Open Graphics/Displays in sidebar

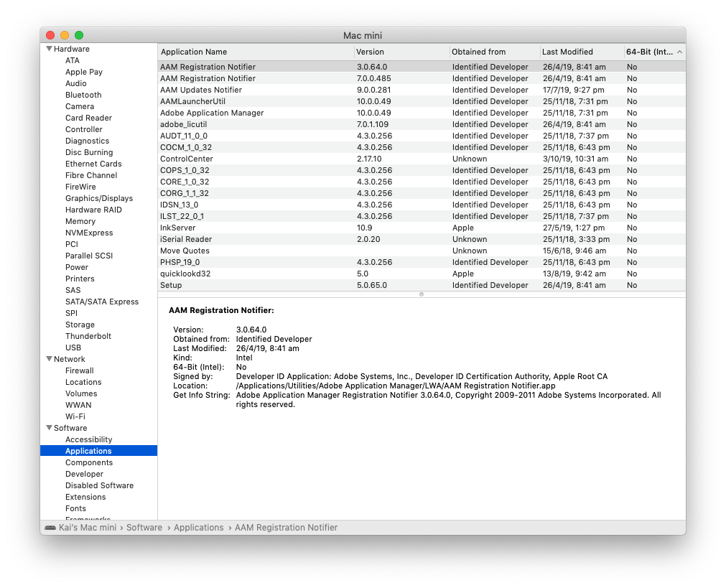99,198
